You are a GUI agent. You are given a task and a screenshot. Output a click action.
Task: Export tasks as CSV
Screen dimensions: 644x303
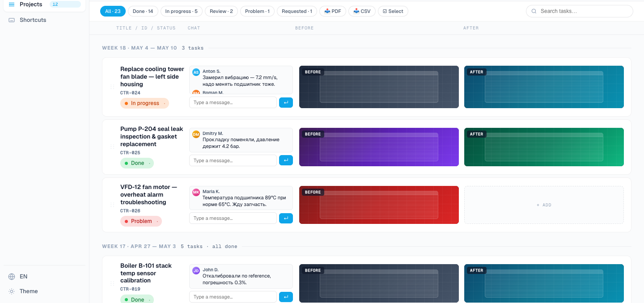tap(362, 11)
